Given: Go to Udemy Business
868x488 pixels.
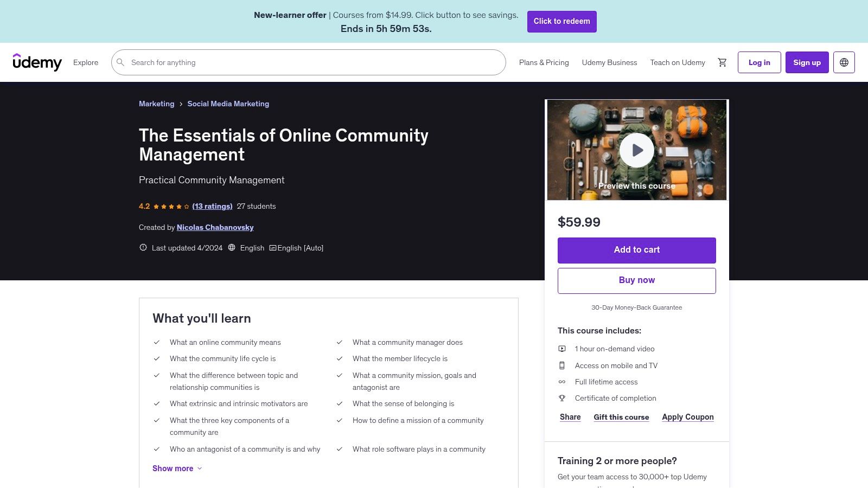Looking at the screenshot, I should 610,62.
